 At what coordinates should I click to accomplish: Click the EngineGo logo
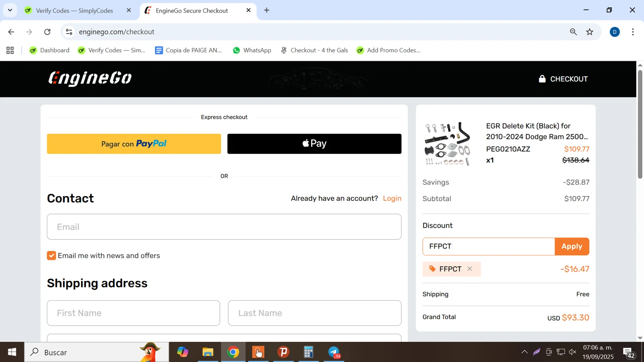tap(90, 78)
